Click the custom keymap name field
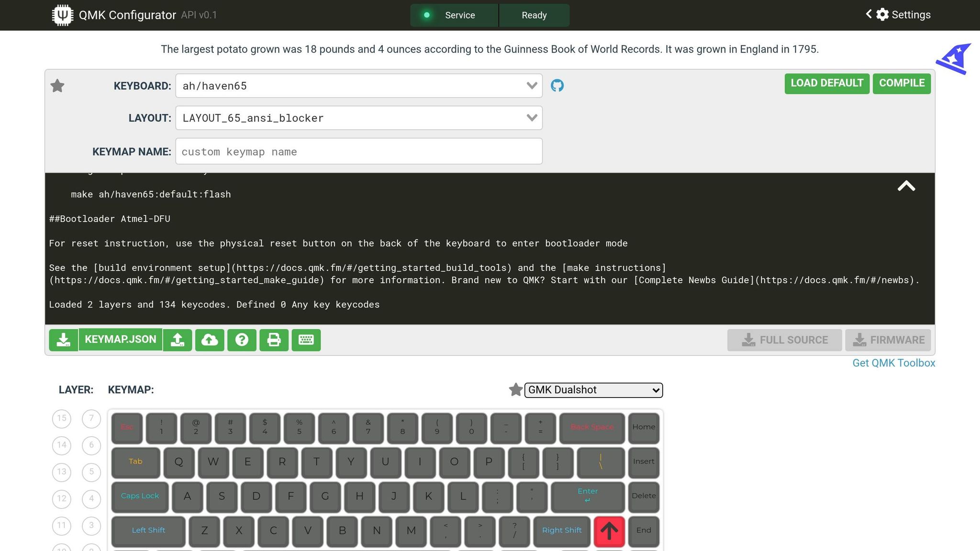This screenshot has height=551, width=980. (358, 151)
